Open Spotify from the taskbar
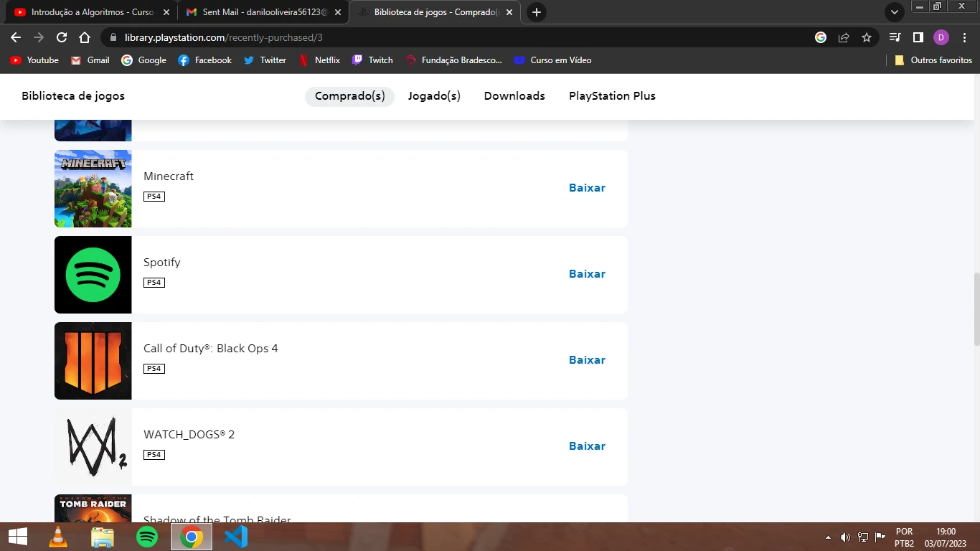Image resolution: width=980 pixels, height=551 pixels. [x=147, y=537]
